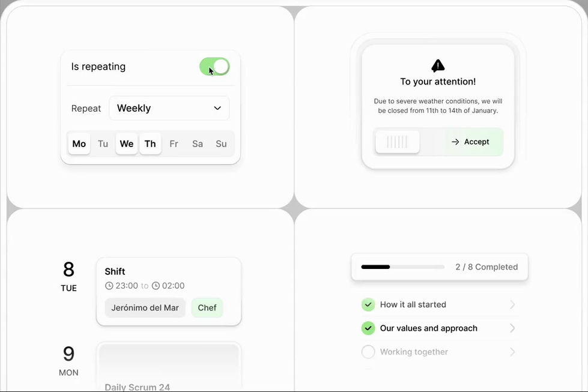Turn off the Is repeating switch
Viewport: 588px width, 392px height.
(214, 67)
